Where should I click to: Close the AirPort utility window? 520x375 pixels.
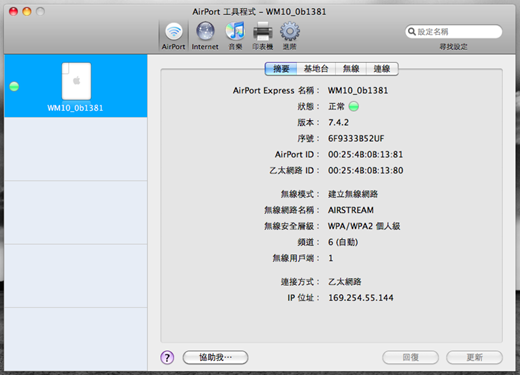[14, 12]
